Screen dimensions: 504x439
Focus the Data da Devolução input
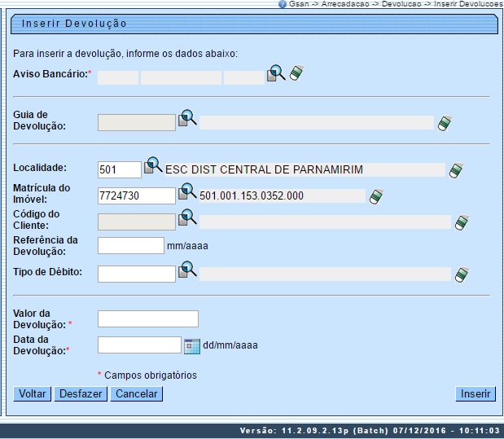point(139,345)
